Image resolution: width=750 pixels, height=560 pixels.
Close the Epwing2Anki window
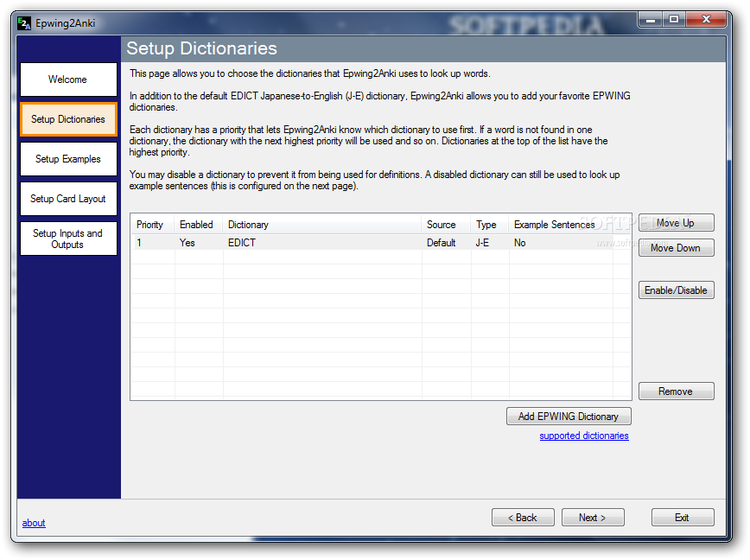point(706,20)
